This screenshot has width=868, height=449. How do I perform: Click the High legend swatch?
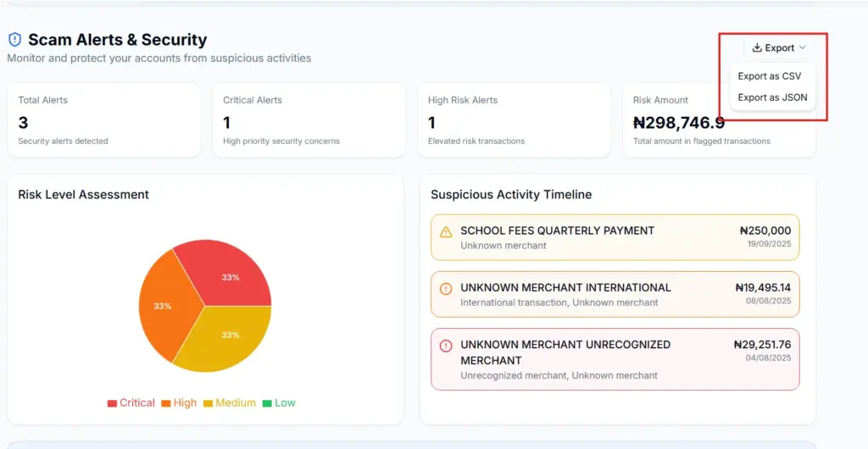coord(165,403)
